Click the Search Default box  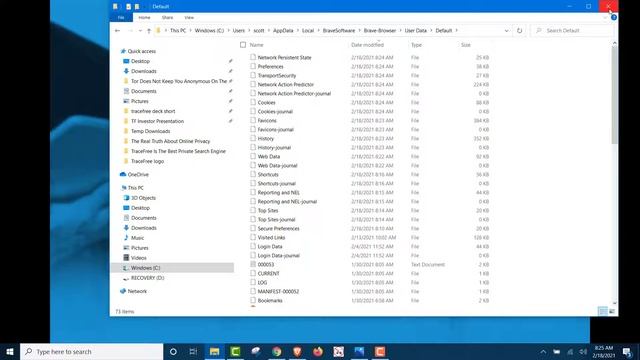pos(571,31)
